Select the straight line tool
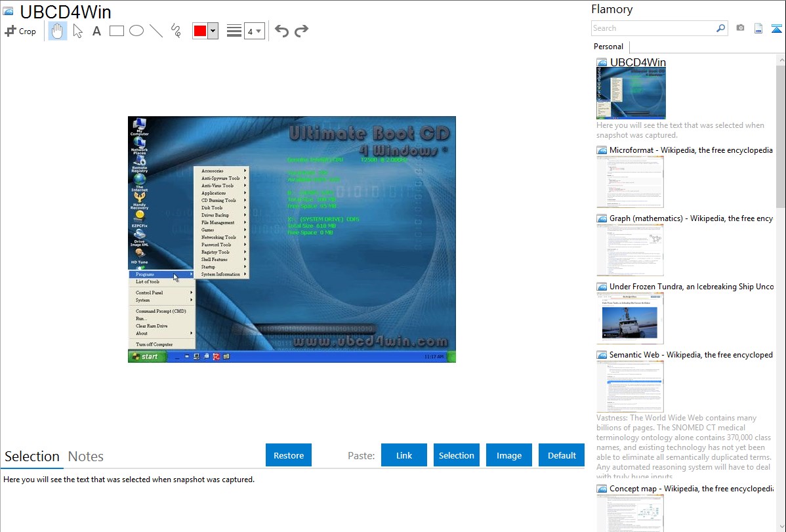 156,31
